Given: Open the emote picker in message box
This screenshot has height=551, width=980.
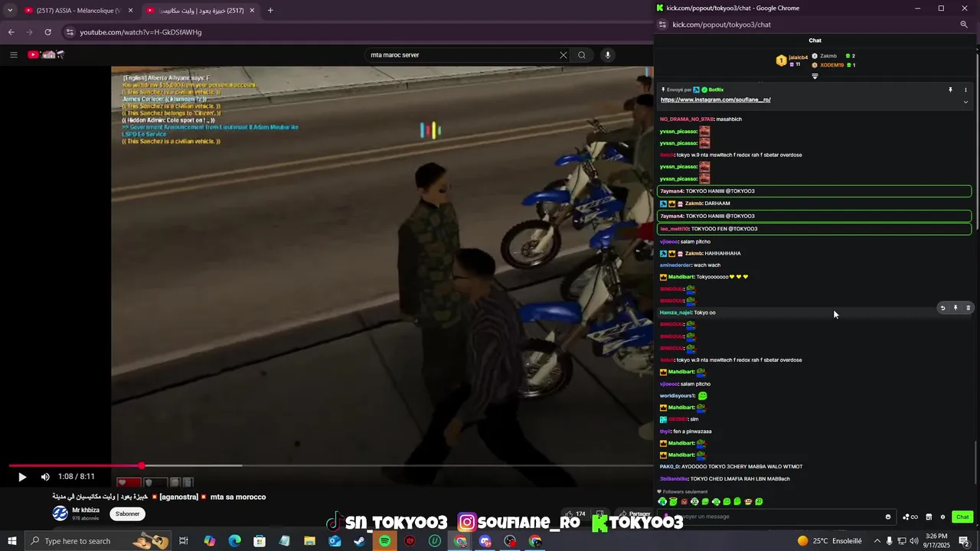Looking at the screenshot, I should coord(888,517).
